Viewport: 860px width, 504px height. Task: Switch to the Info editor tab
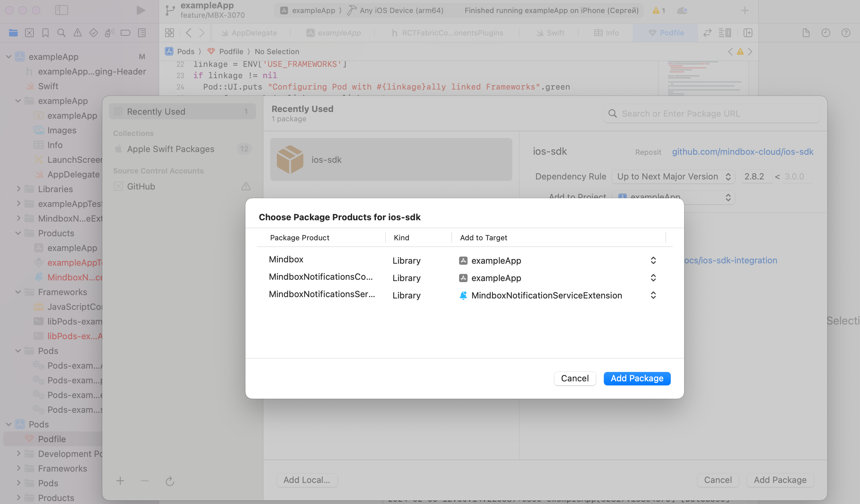607,33
